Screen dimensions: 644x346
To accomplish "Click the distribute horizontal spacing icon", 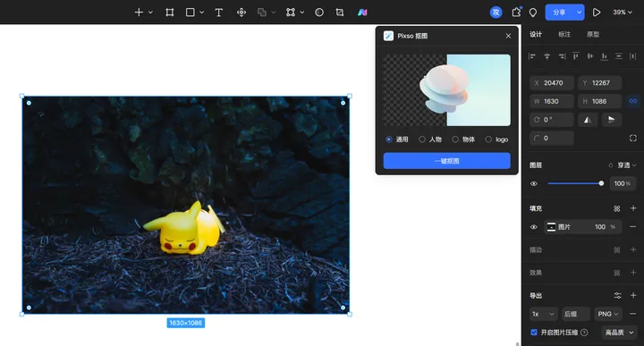I will (x=633, y=56).
